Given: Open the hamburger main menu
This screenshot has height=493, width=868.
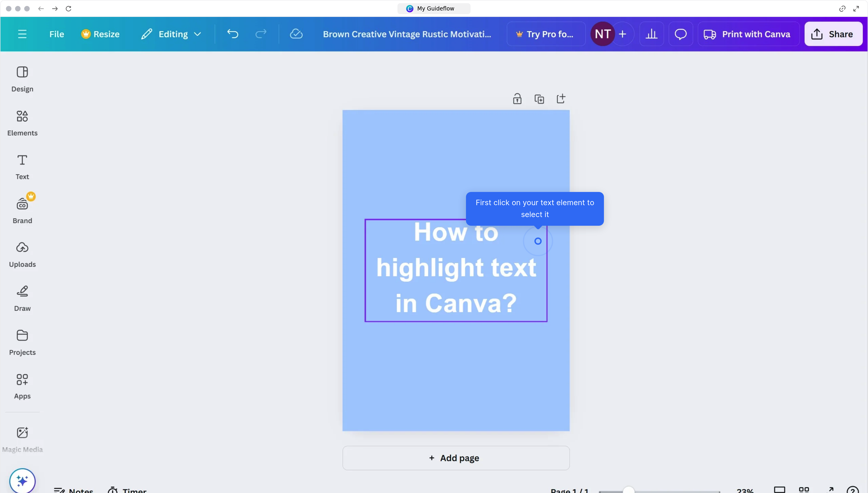Looking at the screenshot, I should 22,34.
